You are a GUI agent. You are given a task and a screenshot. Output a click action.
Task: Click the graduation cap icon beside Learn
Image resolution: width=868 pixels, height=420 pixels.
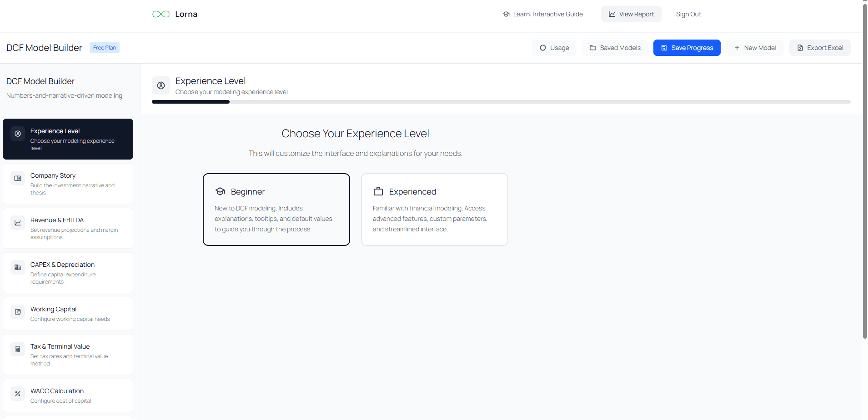[506, 14]
